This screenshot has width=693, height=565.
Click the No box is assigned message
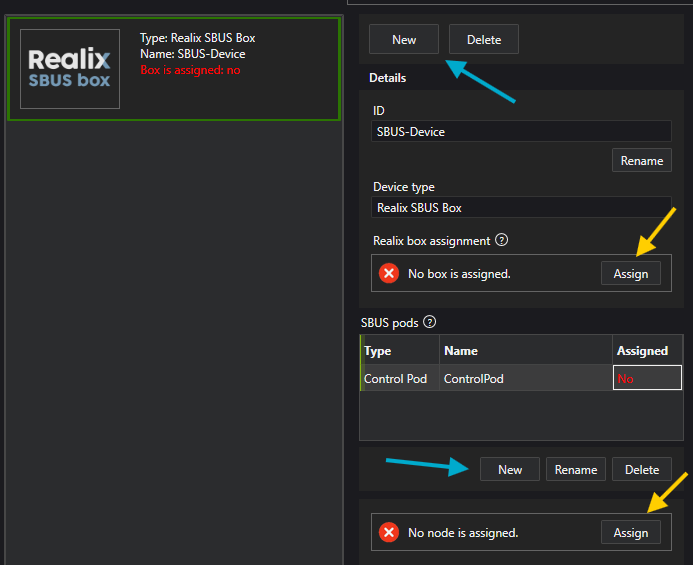(x=459, y=274)
